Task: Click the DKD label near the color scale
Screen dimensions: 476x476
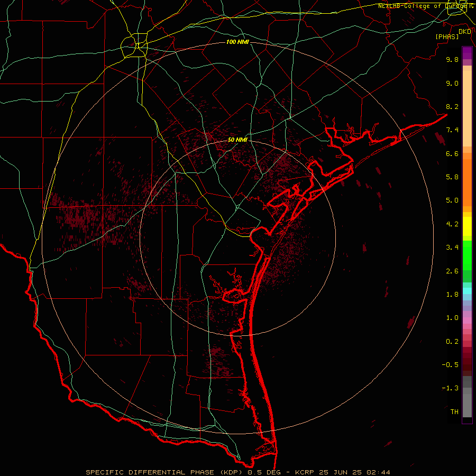Action: point(465,31)
